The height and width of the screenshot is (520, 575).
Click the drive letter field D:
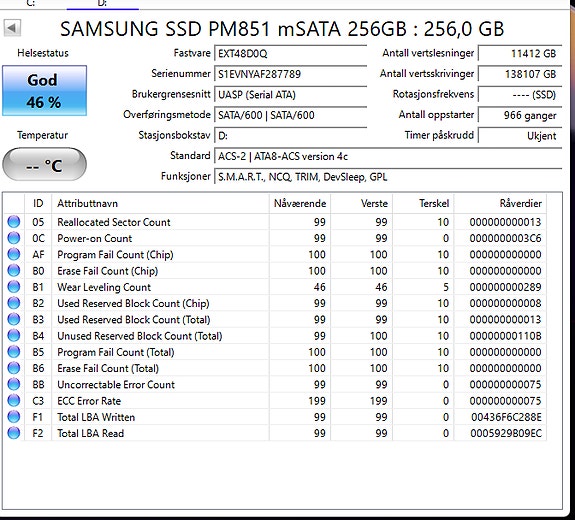(x=290, y=136)
